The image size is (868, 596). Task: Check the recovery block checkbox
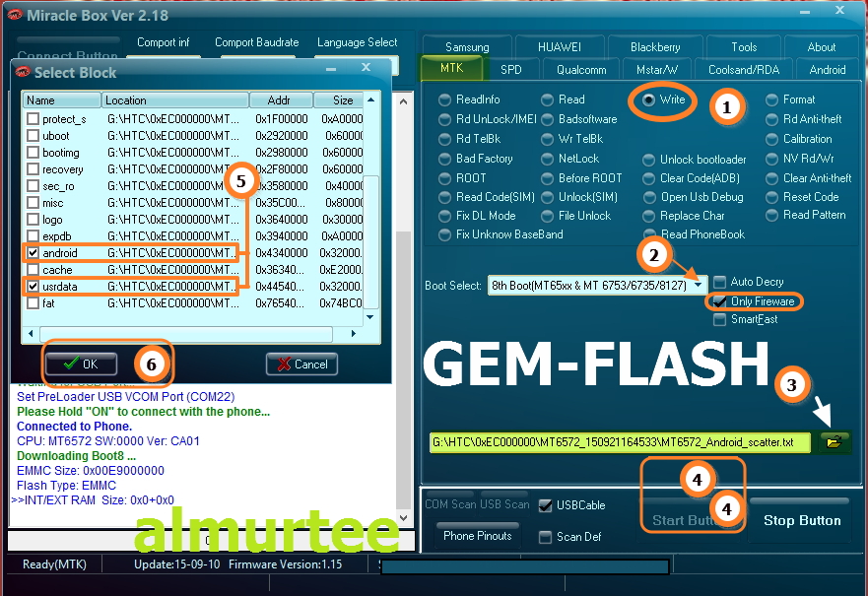point(33,168)
